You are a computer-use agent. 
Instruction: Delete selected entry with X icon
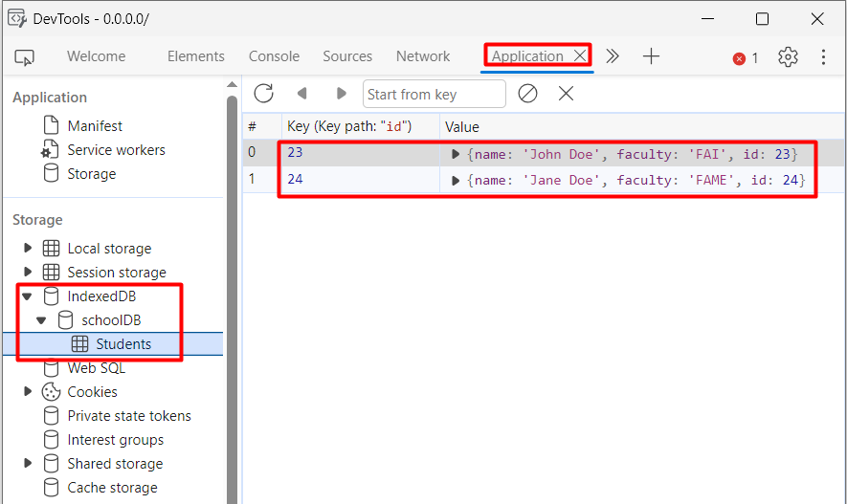pos(566,94)
